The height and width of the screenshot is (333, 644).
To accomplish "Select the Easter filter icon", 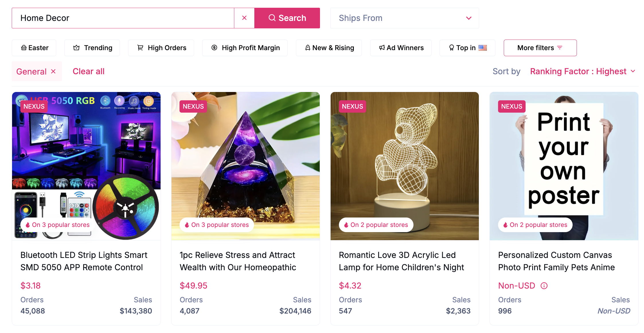I will [x=24, y=48].
